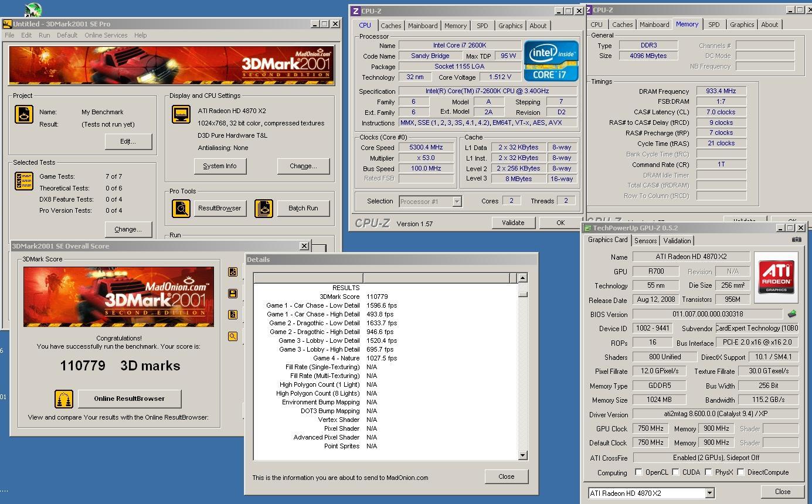Click the Selected Tests checklist icon
The image size is (812, 504).
point(24,181)
